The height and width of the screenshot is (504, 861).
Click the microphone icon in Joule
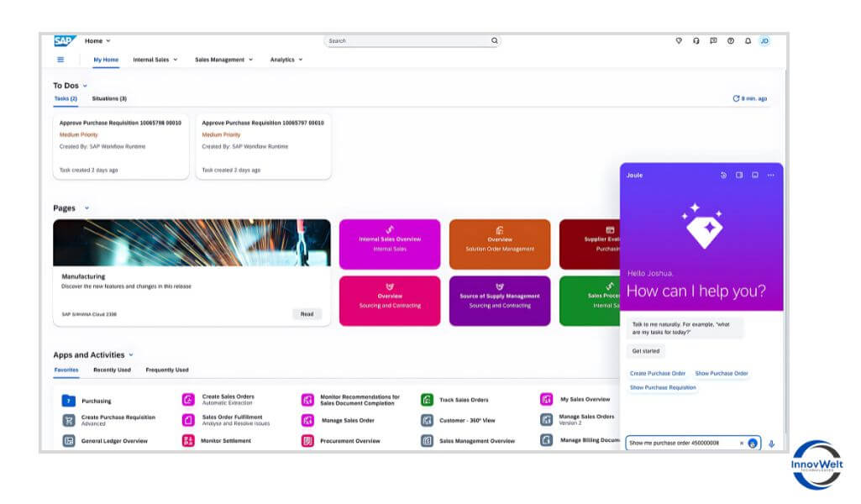click(771, 444)
